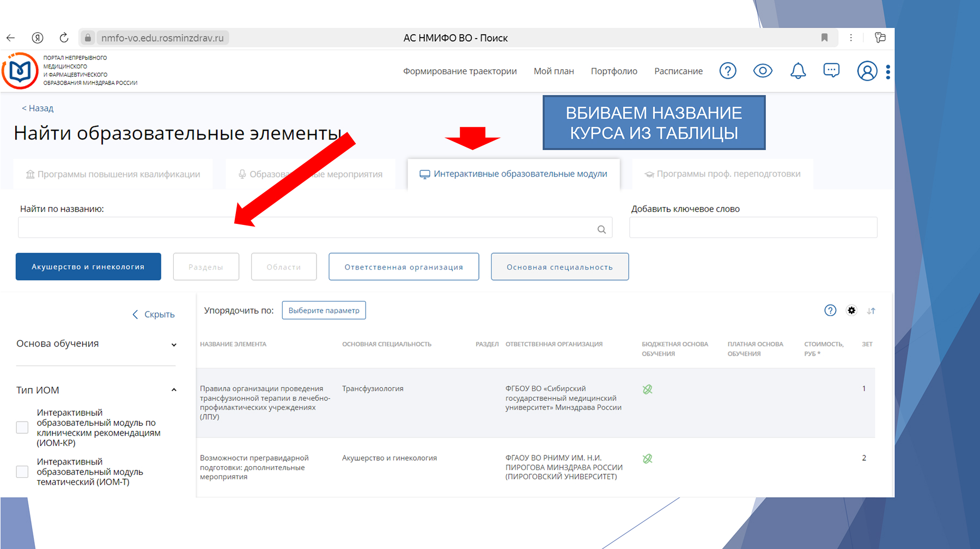Click the portal logo icon

20,70
